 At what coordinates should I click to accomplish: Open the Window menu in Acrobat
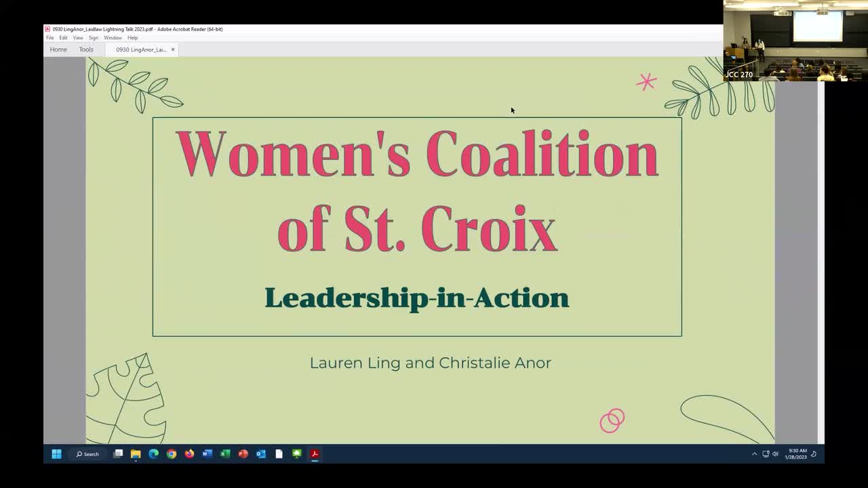point(113,38)
